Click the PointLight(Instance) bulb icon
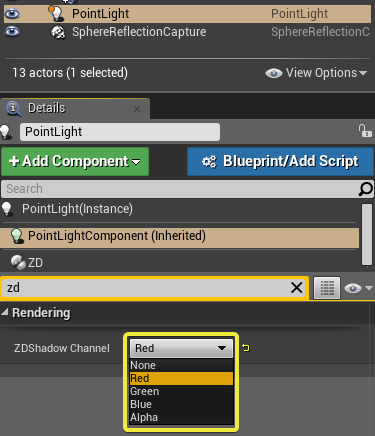The width and height of the screenshot is (375, 436). [x=7, y=209]
